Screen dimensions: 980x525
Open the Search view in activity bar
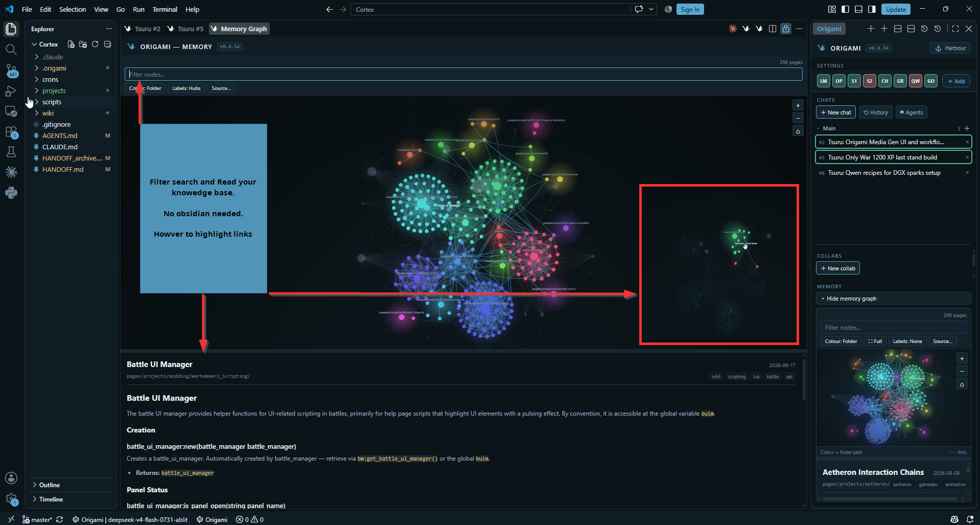(11, 50)
